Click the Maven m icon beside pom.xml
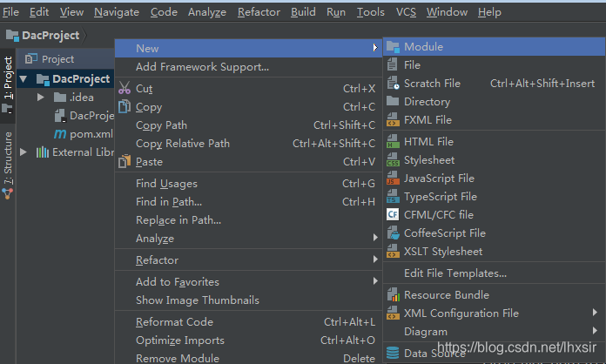606x364 pixels. [60, 134]
